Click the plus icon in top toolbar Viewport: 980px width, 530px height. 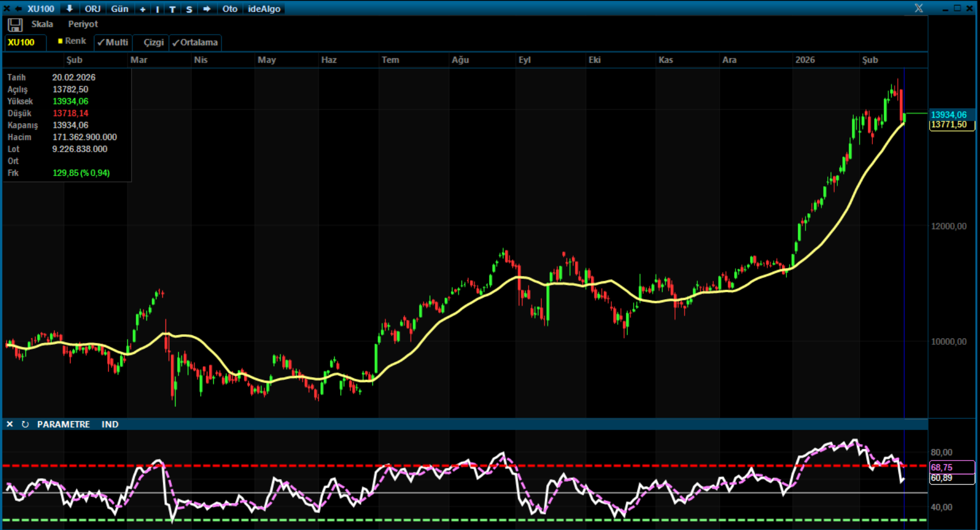[x=143, y=9]
